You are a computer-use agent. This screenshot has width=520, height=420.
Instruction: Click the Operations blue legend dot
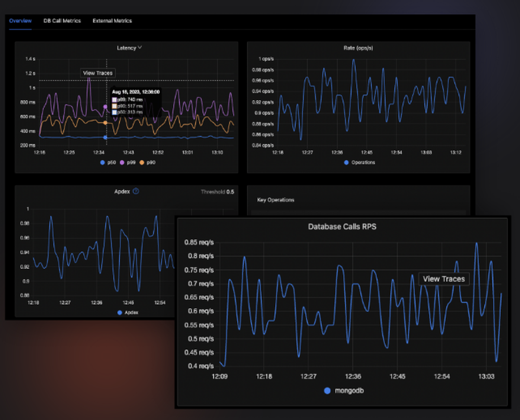[x=346, y=162]
